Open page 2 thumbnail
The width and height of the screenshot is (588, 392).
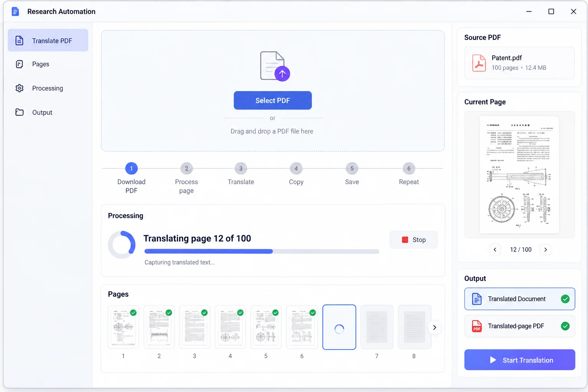click(x=159, y=327)
